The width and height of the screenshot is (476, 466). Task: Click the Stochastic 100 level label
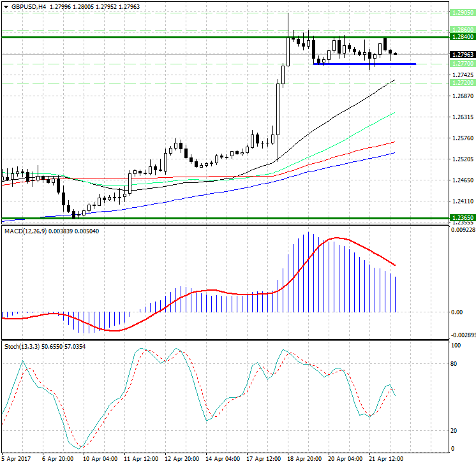pyautogui.click(x=456, y=346)
